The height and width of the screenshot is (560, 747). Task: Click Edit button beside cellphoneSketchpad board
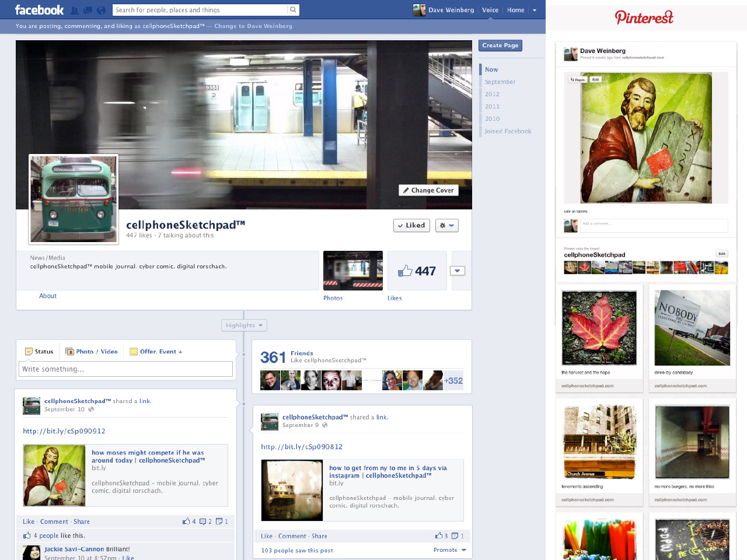pyautogui.click(x=722, y=253)
